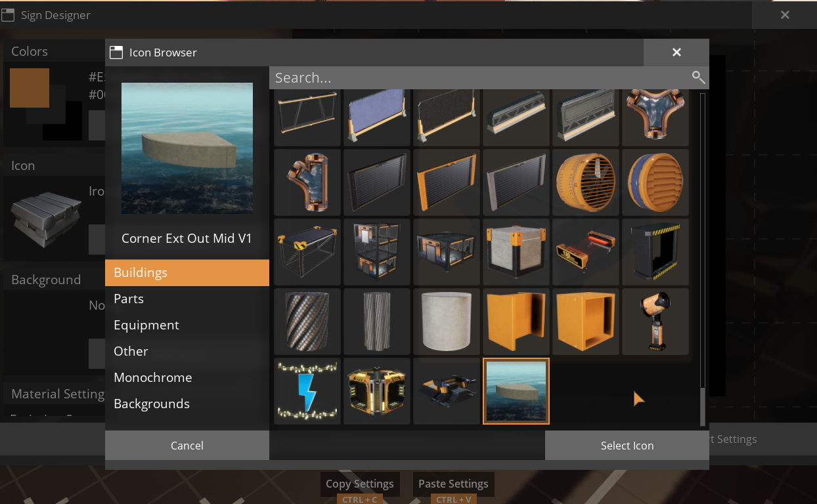Open the Backgrounds category
Image resolution: width=817 pixels, height=504 pixels.
[x=187, y=404]
